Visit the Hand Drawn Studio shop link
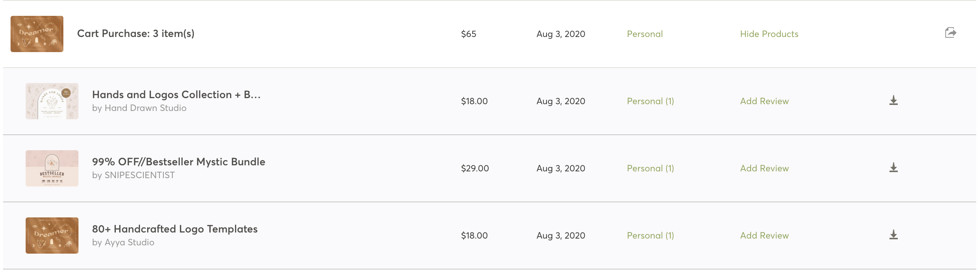Screen dimensions: 980x271 [x=145, y=108]
